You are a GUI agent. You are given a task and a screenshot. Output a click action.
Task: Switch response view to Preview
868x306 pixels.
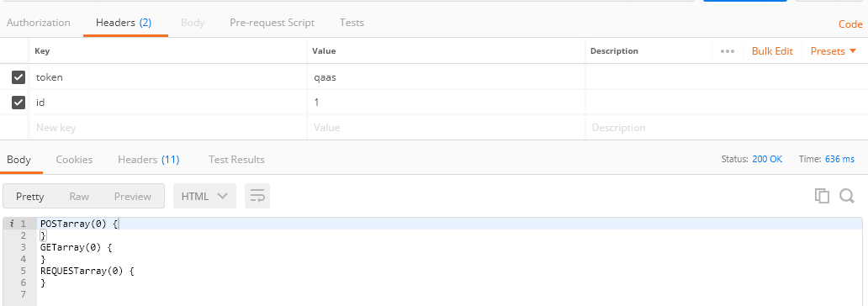coord(133,196)
